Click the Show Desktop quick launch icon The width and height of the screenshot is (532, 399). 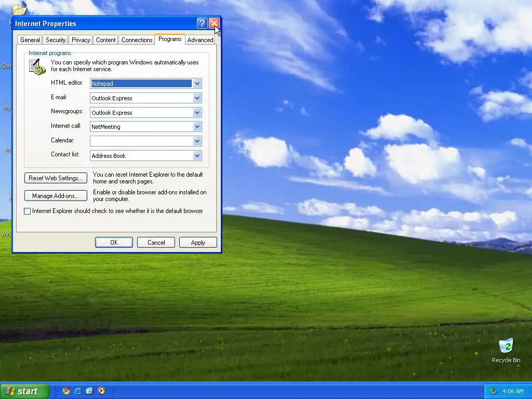tap(89, 391)
